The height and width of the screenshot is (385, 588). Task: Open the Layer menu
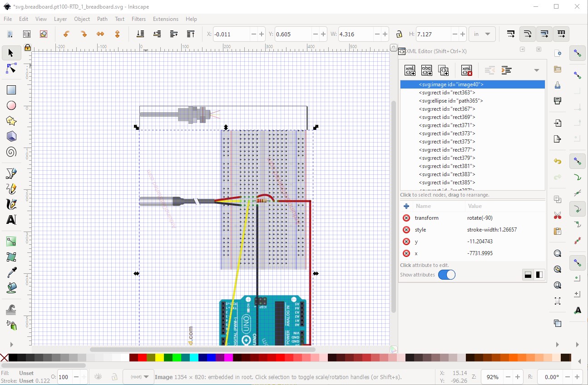click(x=60, y=19)
